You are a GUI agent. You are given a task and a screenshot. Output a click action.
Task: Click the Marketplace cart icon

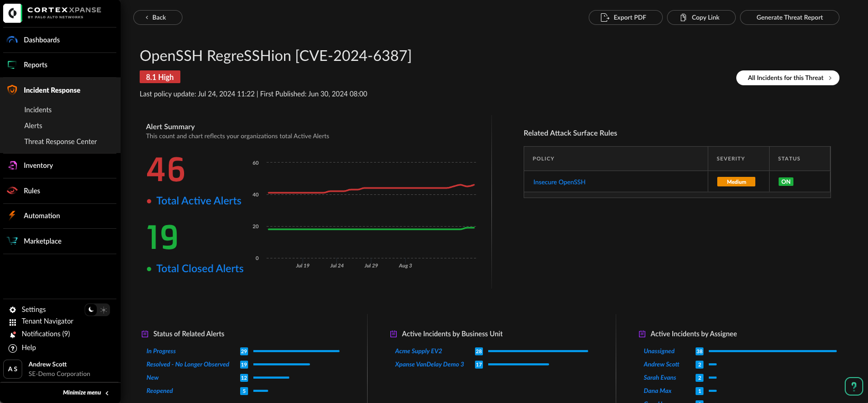pyautogui.click(x=12, y=241)
